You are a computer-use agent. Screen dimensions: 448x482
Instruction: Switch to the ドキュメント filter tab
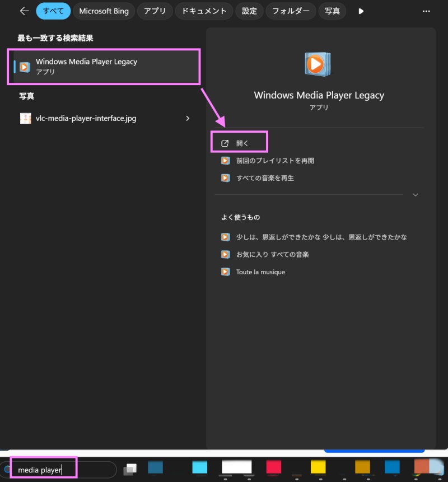[204, 11]
